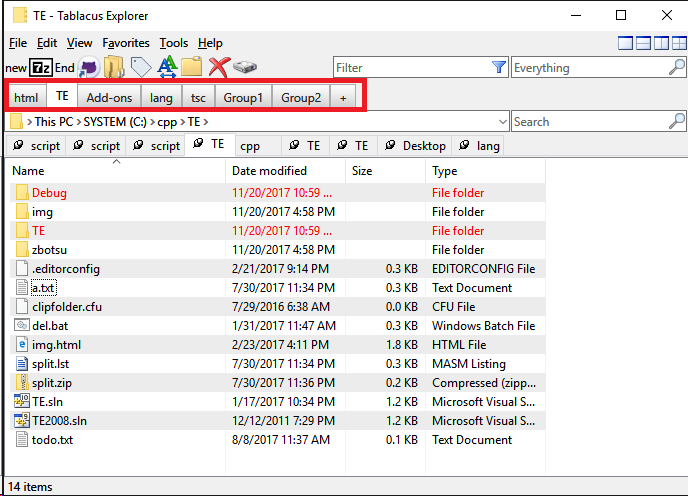Click the TE.sln Visual Studio icon
Viewport: 688px width, 496px height.
coord(22,401)
